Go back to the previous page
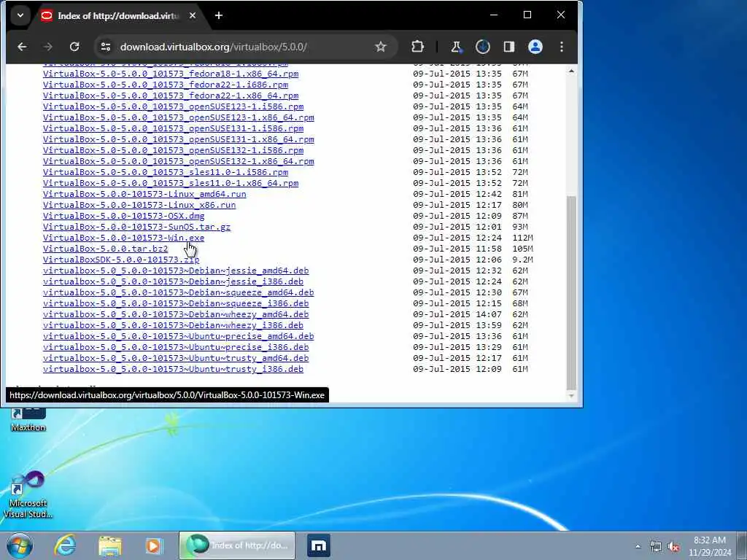This screenshot has width=747, height=560. (22, 47)
